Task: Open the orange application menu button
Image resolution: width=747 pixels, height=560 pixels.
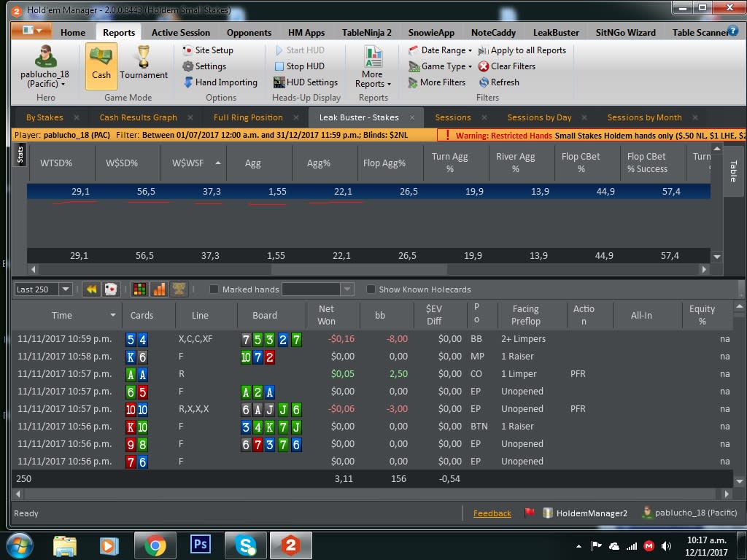Action: (x=31, y=31)
